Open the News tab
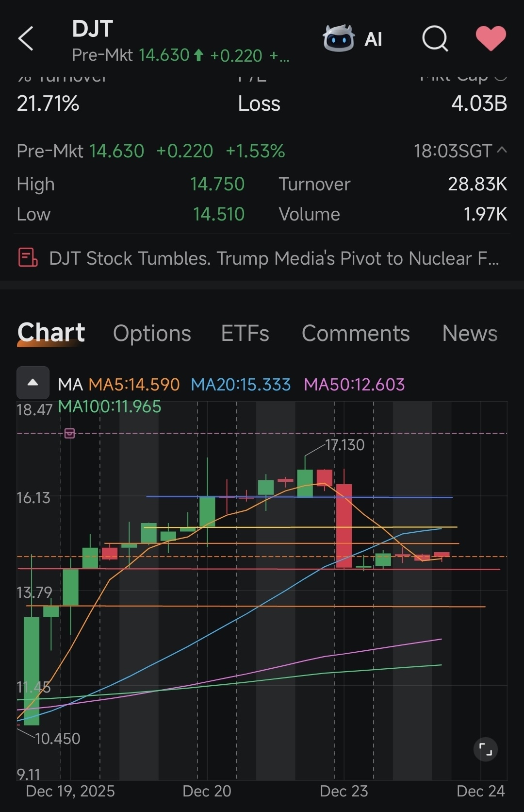The width and height of the screenshot is (524, 812). [470, 334]
